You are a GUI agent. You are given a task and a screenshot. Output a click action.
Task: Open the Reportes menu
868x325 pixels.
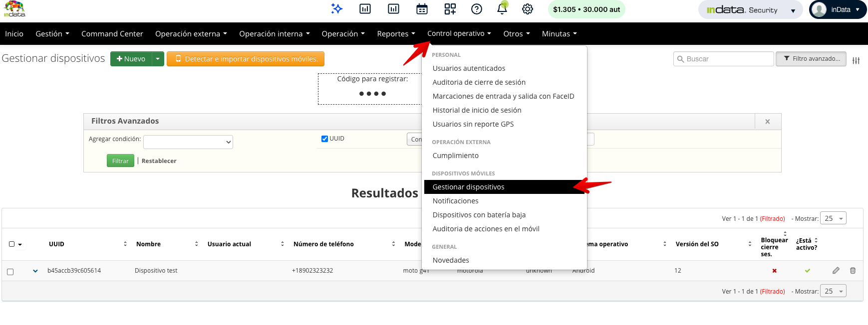pyautogui.click(x=396, y=34)
